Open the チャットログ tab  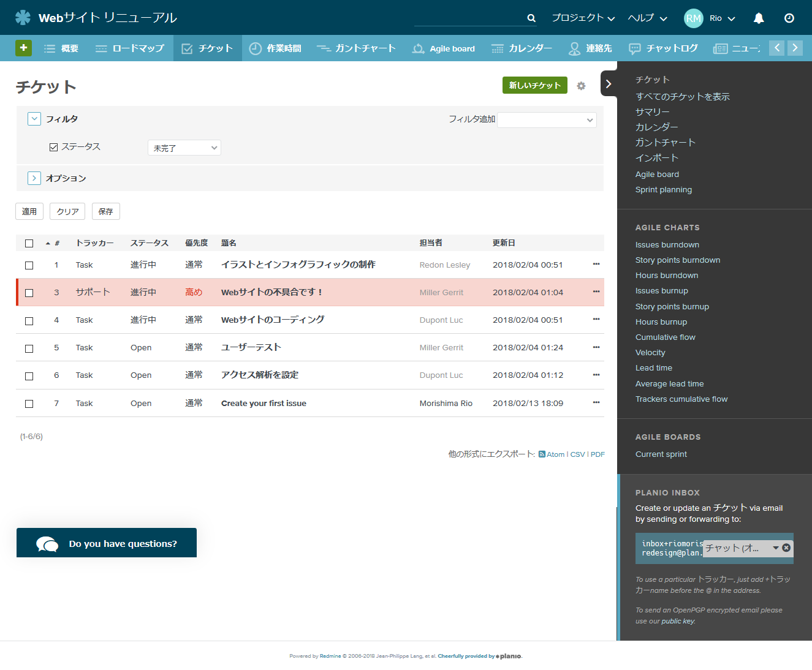point(664,48)
